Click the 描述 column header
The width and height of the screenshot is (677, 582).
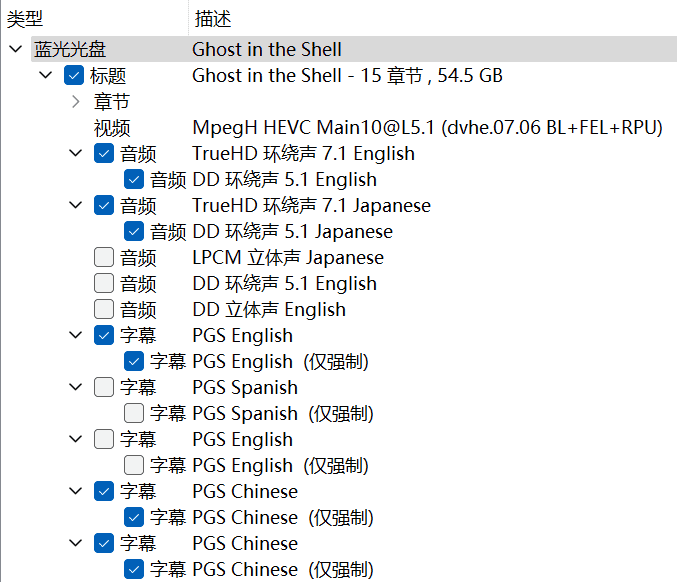(213, 18)
